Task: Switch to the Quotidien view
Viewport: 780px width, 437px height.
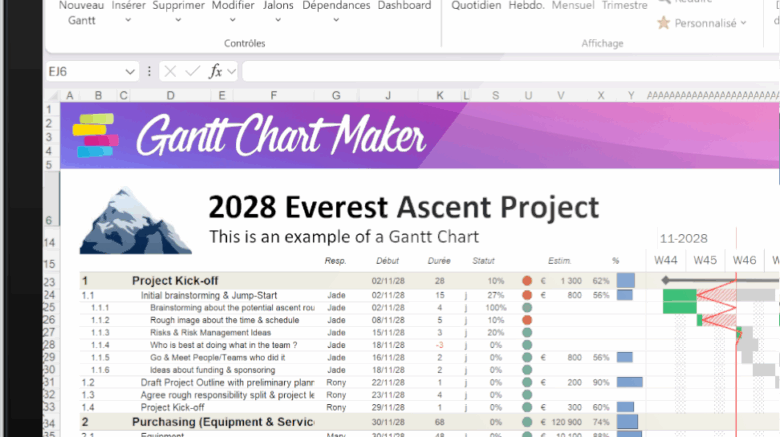Action: pyautogui.click(x=476, y=6)
